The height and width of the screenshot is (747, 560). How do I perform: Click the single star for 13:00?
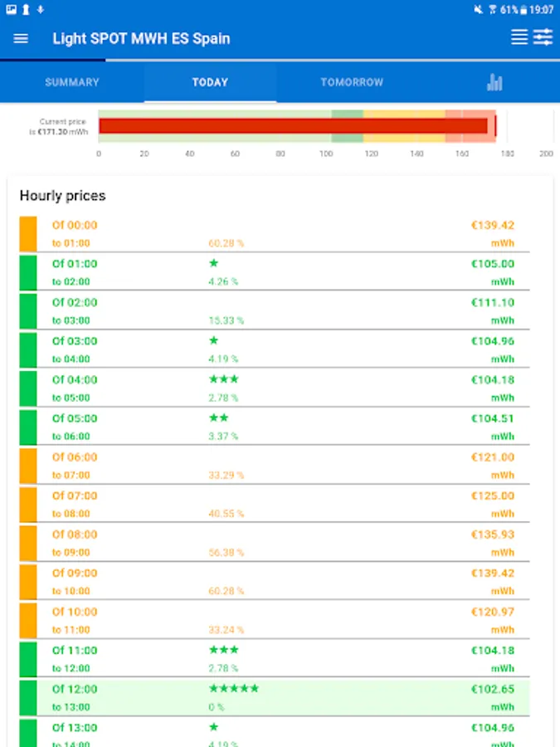(214, 727)
